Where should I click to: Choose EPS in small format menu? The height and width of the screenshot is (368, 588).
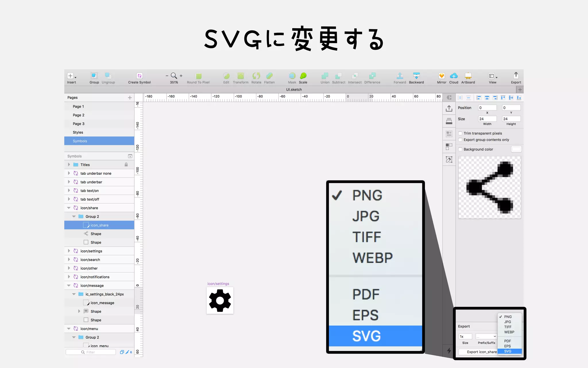click(510, 346)
